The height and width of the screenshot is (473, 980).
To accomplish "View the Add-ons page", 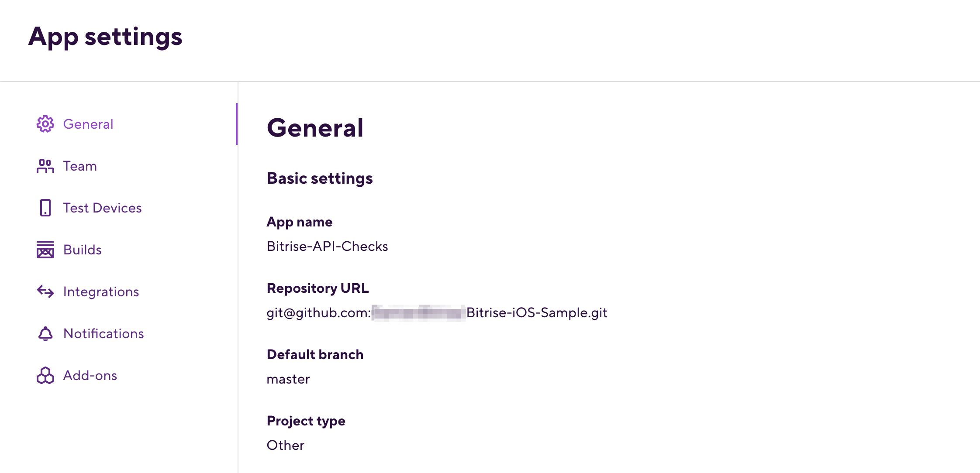I will [90, 375].
